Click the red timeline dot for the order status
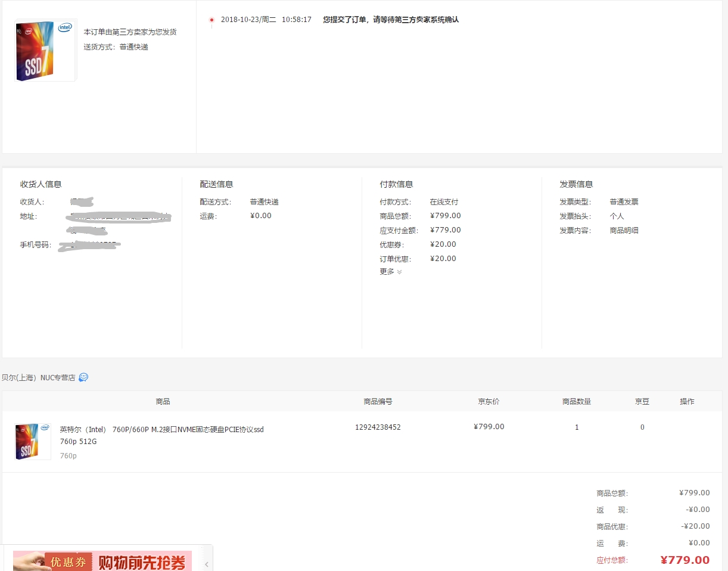 coord(211,20)
